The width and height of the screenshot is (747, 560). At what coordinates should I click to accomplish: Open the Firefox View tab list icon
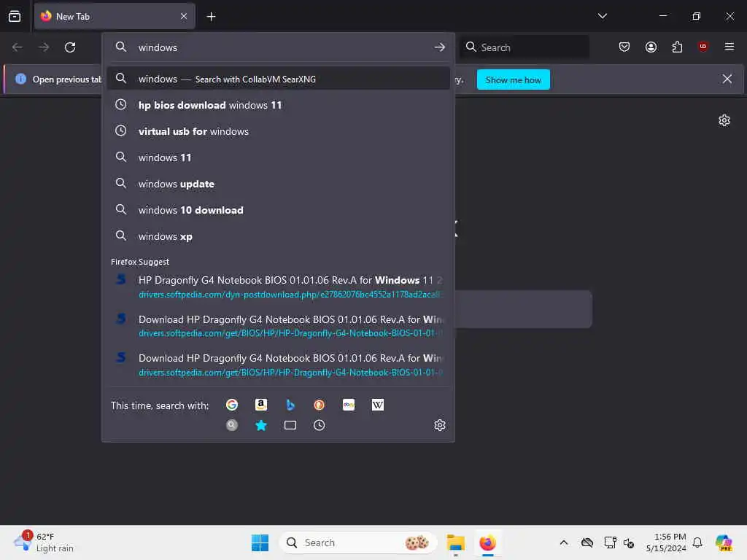(15, 17)
